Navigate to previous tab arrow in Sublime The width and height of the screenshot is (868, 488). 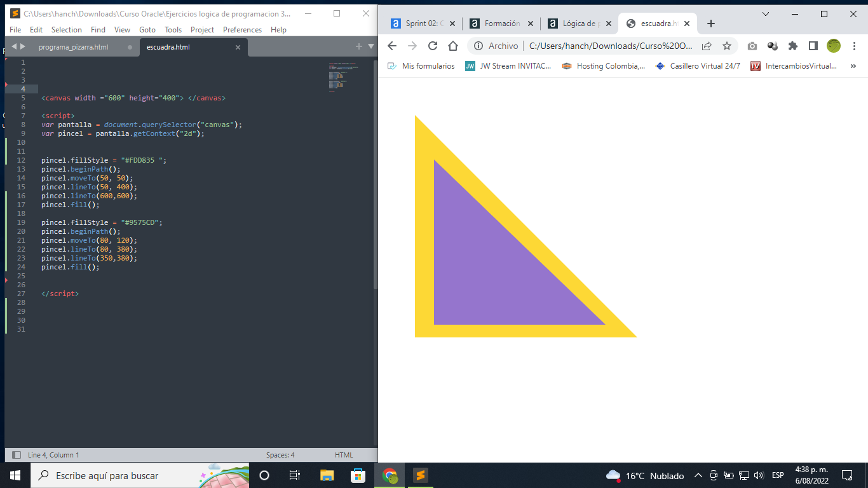tap(14, 46)
